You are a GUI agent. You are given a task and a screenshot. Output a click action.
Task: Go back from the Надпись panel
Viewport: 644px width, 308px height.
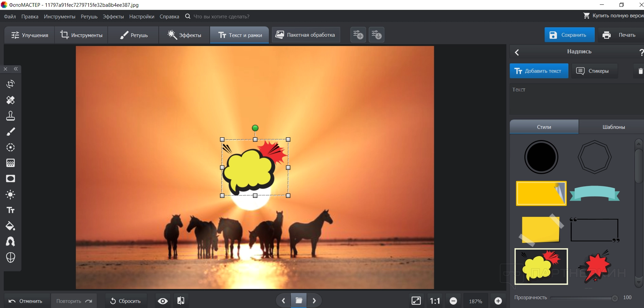[x=517, y=52]
